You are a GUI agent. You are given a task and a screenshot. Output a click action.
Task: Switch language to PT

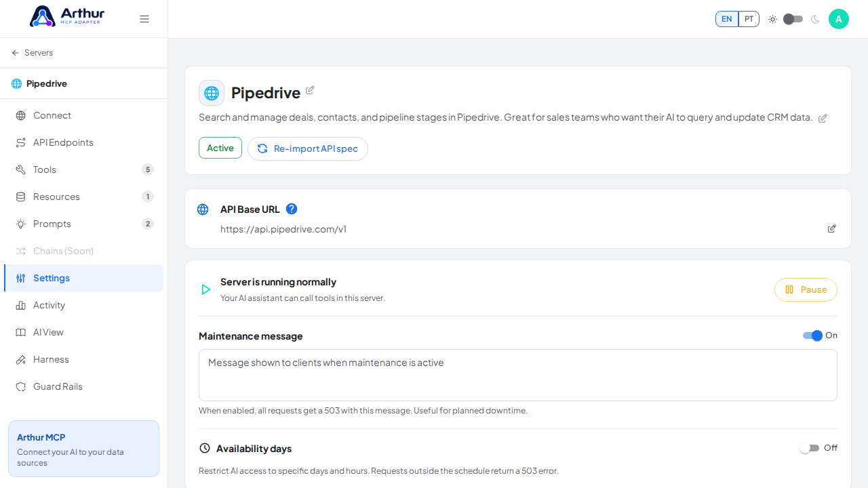pos(749,19)
